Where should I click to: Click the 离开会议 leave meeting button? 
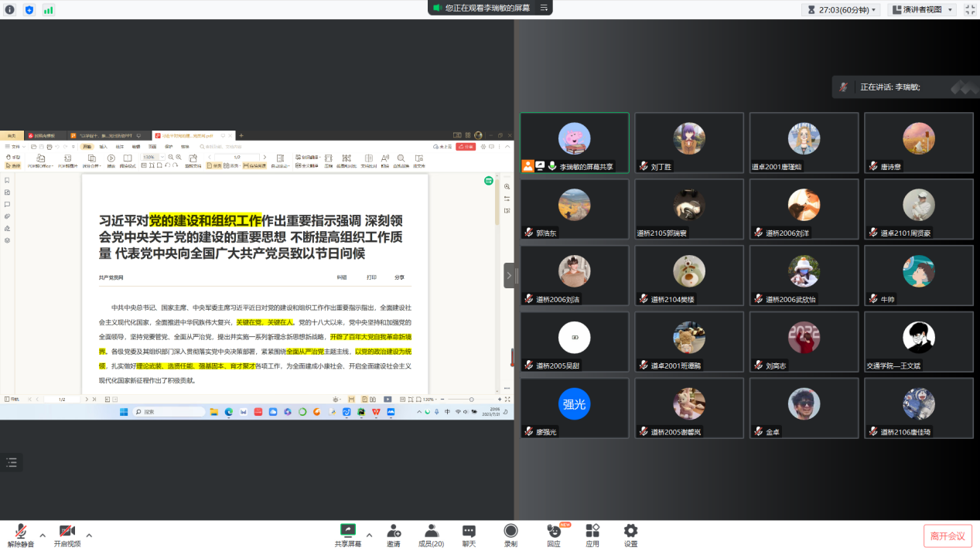click(x=947, y=536)
